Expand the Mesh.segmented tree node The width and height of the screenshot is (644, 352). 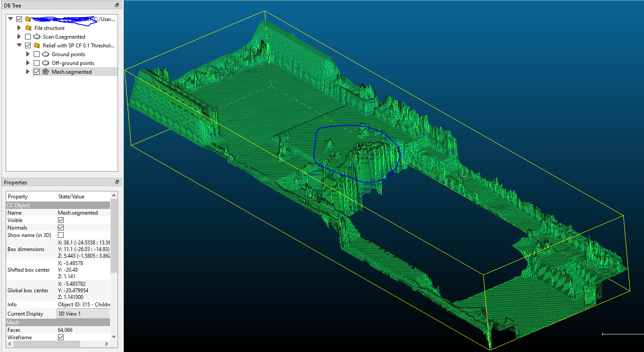[28, 72]
